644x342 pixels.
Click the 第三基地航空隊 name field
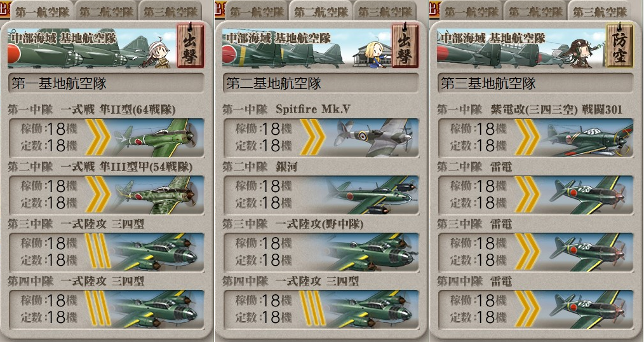(536, 83)
